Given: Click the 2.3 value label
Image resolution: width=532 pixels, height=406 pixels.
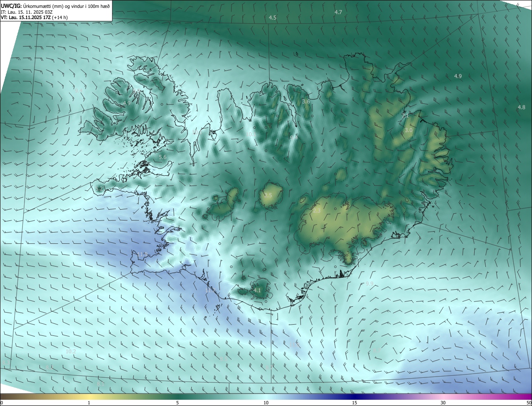Looking at the screenshot, I should coord(317,211).
